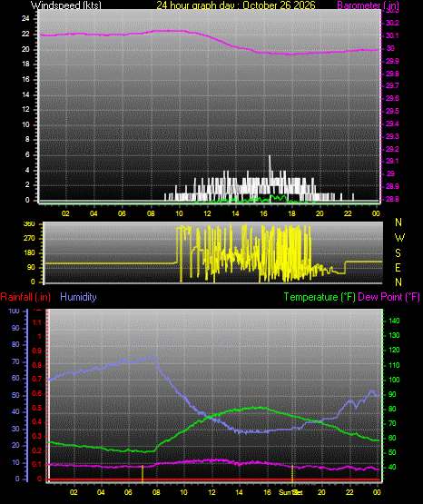Click the magenta "Dew Point (°F)" label

[x=389, y=297]
